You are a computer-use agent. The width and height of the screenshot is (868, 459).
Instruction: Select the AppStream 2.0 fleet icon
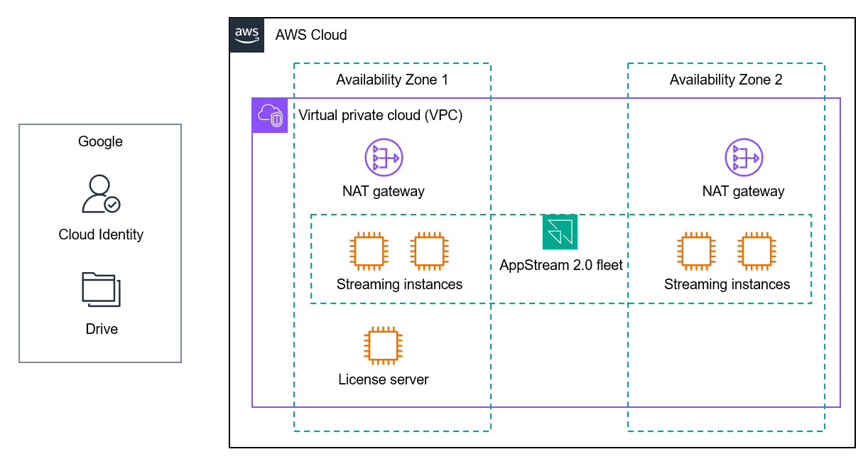pyautogui.click(x=560, y=232)
